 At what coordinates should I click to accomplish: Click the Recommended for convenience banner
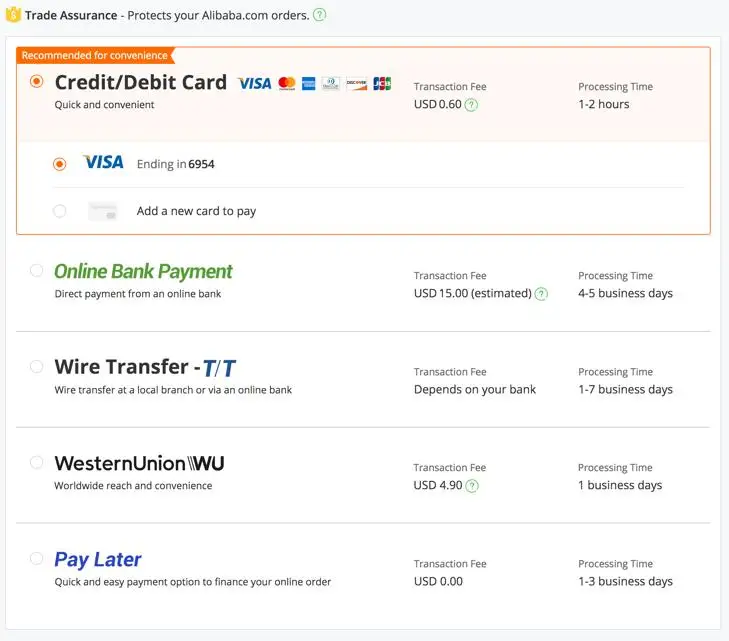click(94, 56)
